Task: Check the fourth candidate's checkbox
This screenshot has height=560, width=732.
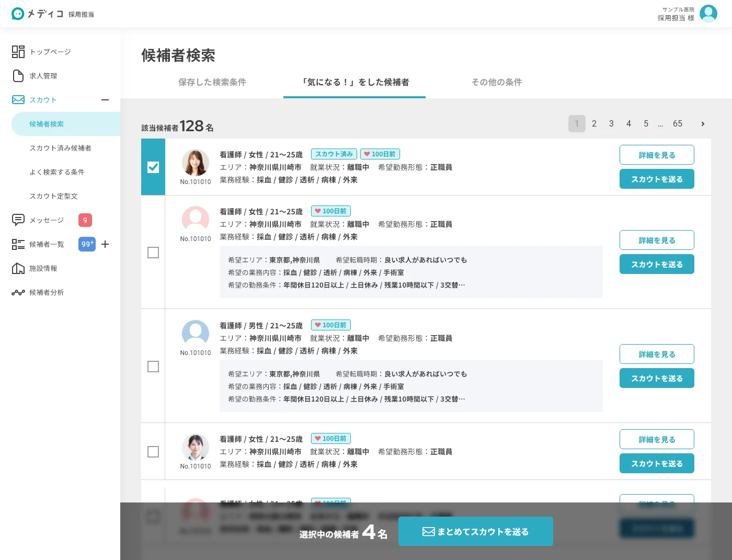Action: click(153, 452)
